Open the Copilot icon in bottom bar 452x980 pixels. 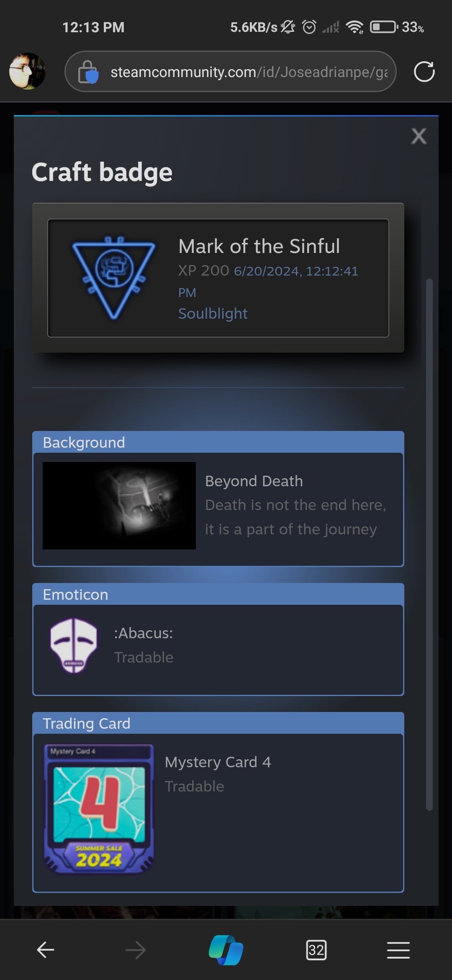226,950
